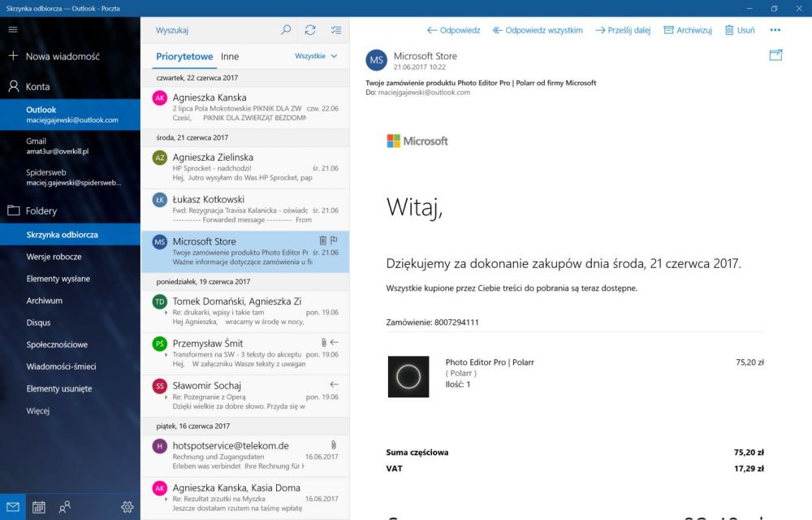
Task: Click the Wyszukaj search field
Action: (x=209, y=30)
